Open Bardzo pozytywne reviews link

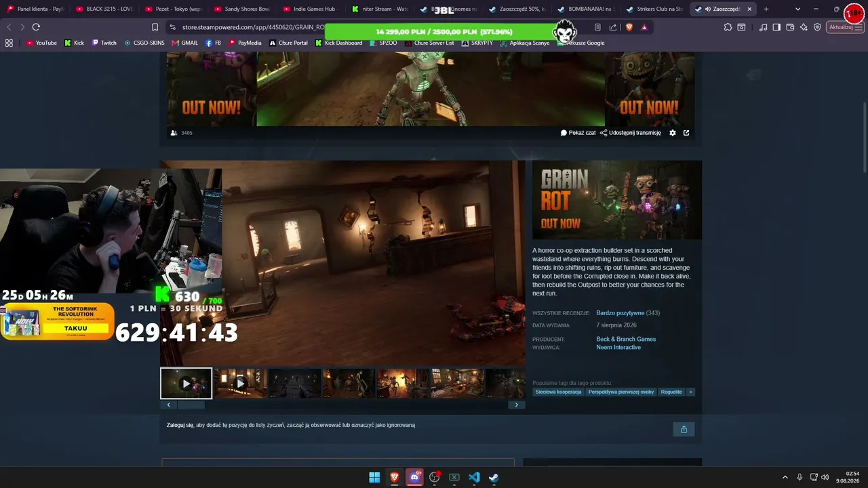[620, 313]
